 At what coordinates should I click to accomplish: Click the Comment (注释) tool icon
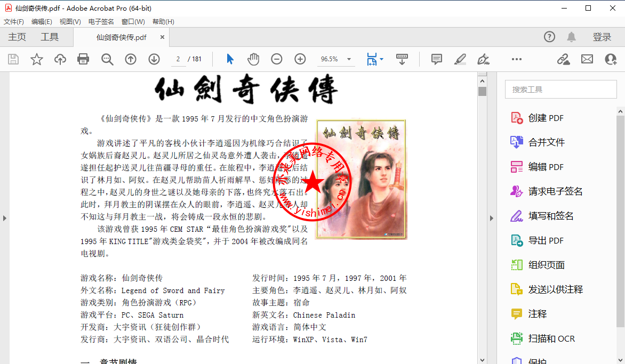click(x=517, y=314)
